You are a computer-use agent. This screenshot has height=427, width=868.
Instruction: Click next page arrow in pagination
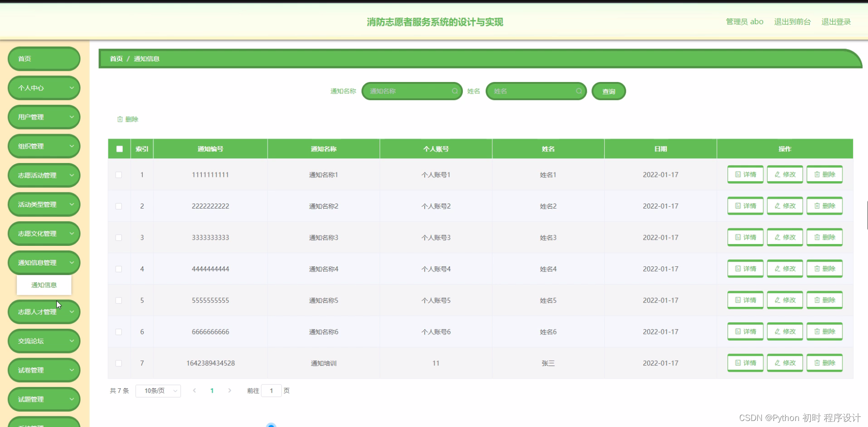(230, 391)
